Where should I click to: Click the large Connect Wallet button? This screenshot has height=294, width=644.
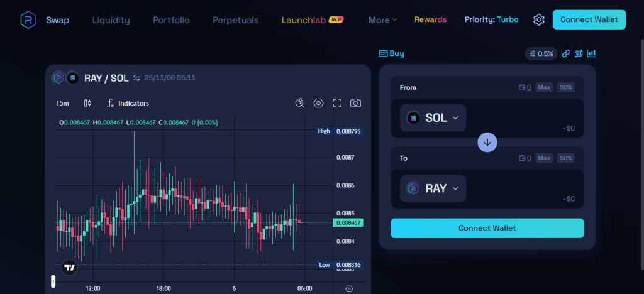487,228
